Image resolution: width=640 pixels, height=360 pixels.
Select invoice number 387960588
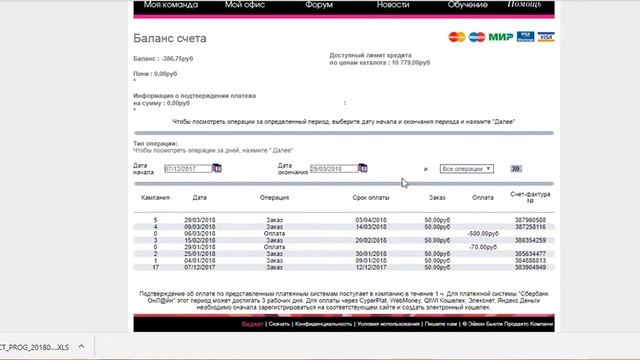click(x=530, y=220)
